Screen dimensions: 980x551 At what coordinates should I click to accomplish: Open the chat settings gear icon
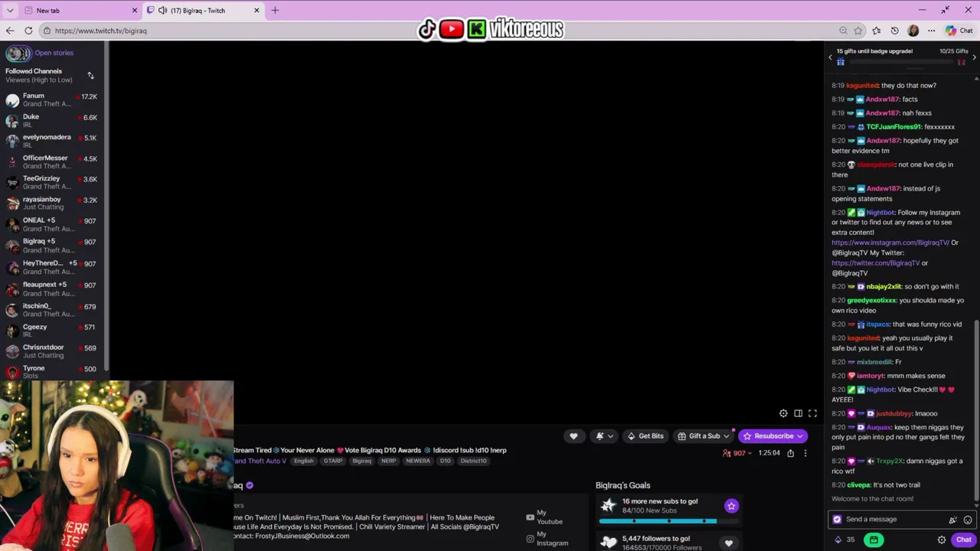coord(941,540)
